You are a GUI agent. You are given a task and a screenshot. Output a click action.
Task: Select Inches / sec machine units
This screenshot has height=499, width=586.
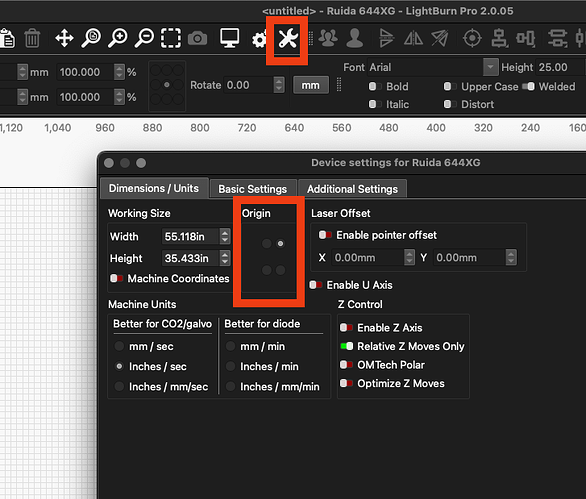[x=119, y=367]
